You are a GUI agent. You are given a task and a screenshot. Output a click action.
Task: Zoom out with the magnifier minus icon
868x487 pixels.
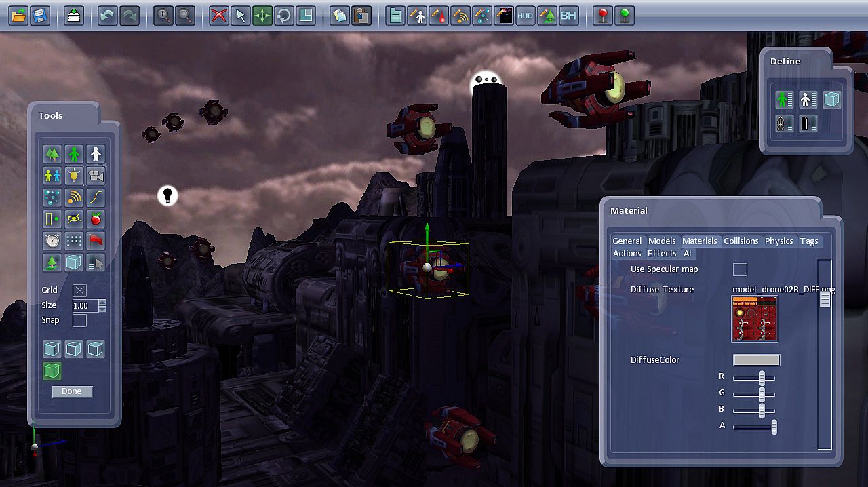[184, 16]
